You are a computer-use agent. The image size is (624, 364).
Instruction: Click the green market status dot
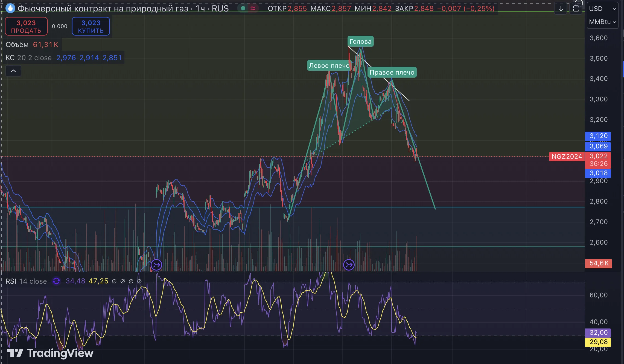click(243, 8)
